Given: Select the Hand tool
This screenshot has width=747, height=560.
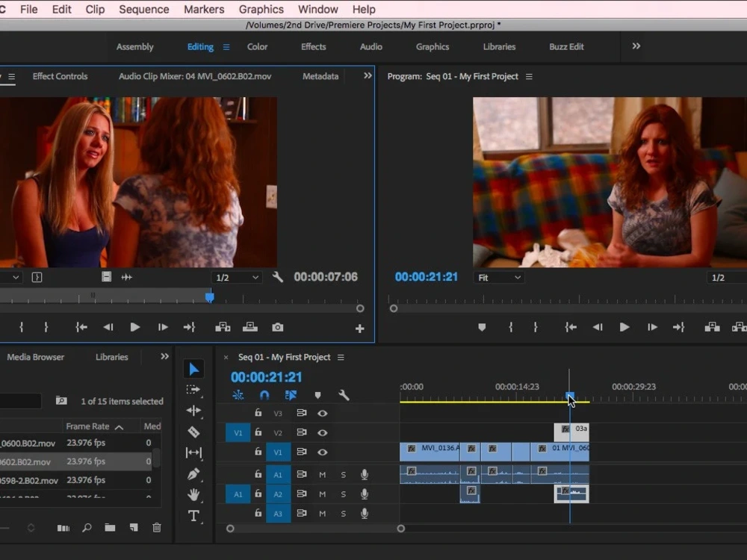Looking at the screenshot, I should (193, 495).
